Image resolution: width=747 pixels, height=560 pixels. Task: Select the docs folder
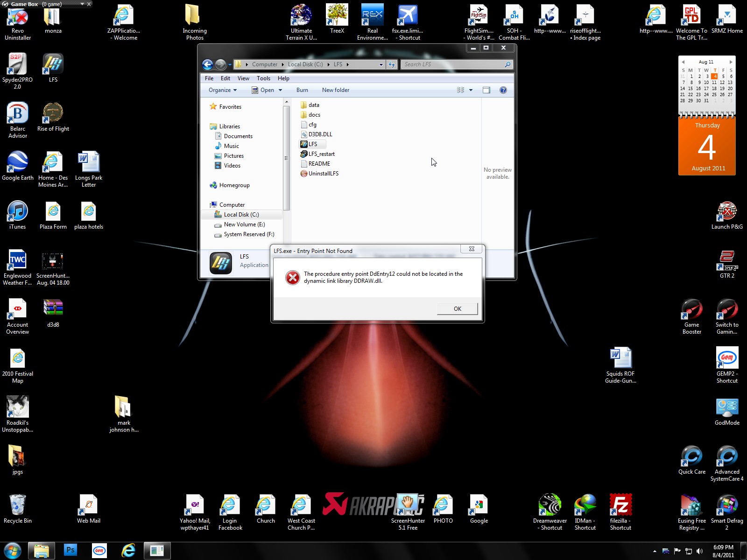coord(310,115)
